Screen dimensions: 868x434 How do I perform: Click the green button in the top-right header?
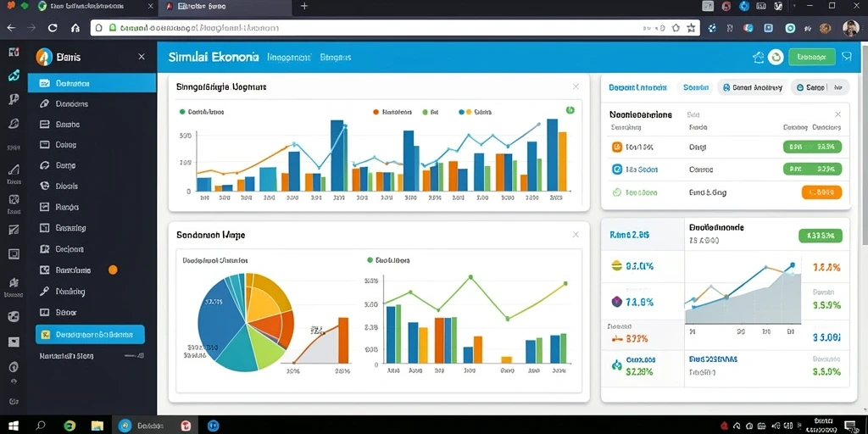[x=811, y=57]
